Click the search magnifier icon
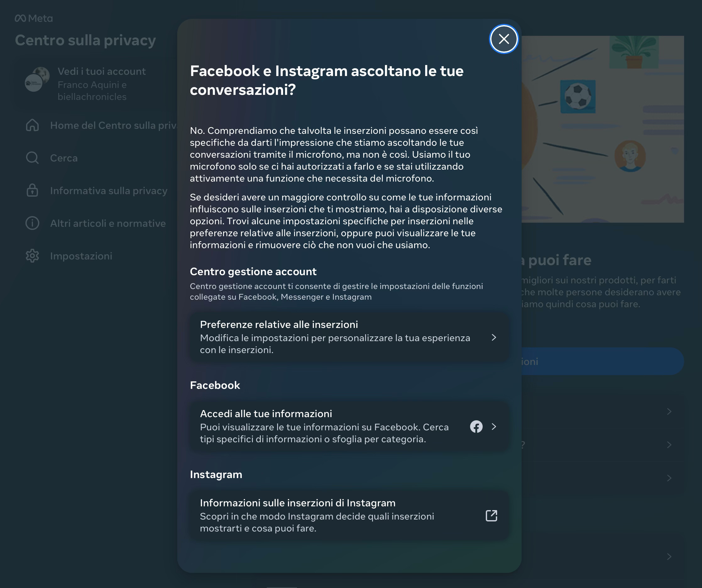702x588 pixels. pyautogui.click(x=32, y=158)
